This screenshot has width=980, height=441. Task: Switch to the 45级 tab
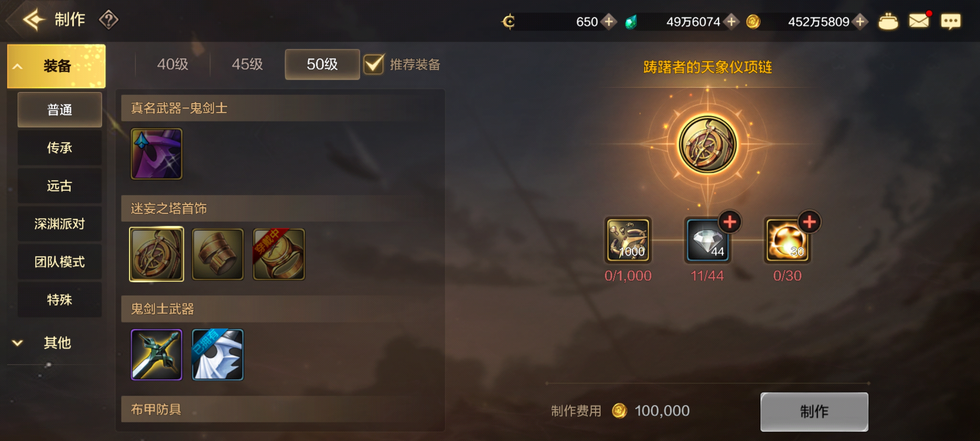tap(247, 64)
